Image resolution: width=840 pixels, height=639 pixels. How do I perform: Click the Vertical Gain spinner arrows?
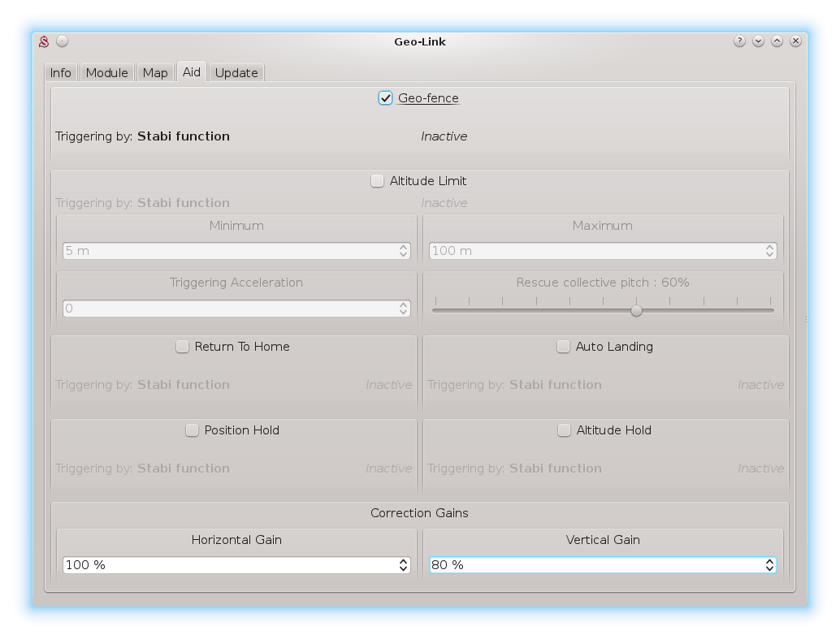coord(769,565)
